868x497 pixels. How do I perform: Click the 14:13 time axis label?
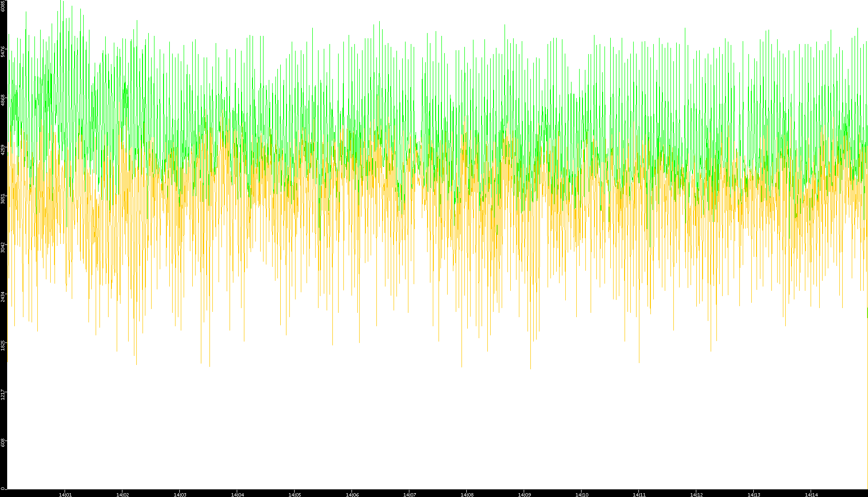[754, 495]
